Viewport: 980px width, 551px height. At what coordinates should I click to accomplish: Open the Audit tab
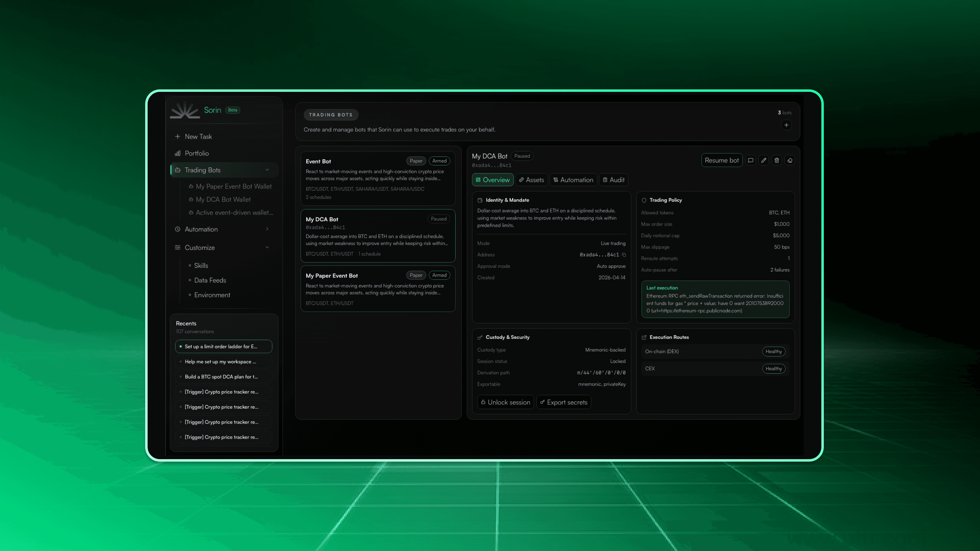[613, 180]
